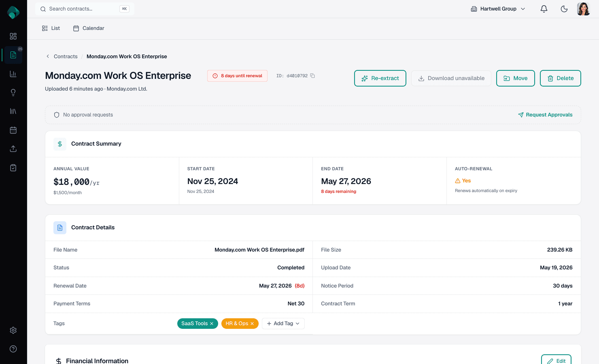Click the green app logo

coord(13,13)
